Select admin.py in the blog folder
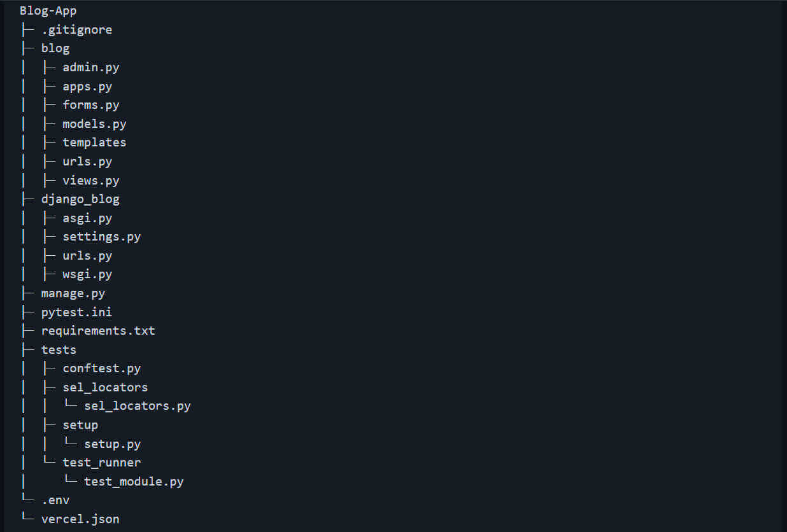This screenshot has width=787, height=532. tap(90, 67)
